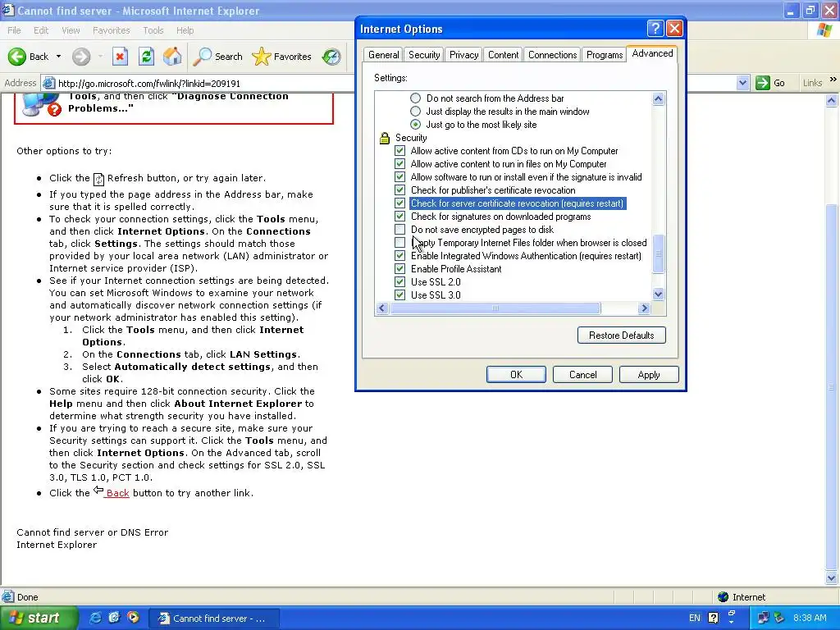
Task: Switch to the Content tab
Action: pyautogui.click(x=503, y=55)
